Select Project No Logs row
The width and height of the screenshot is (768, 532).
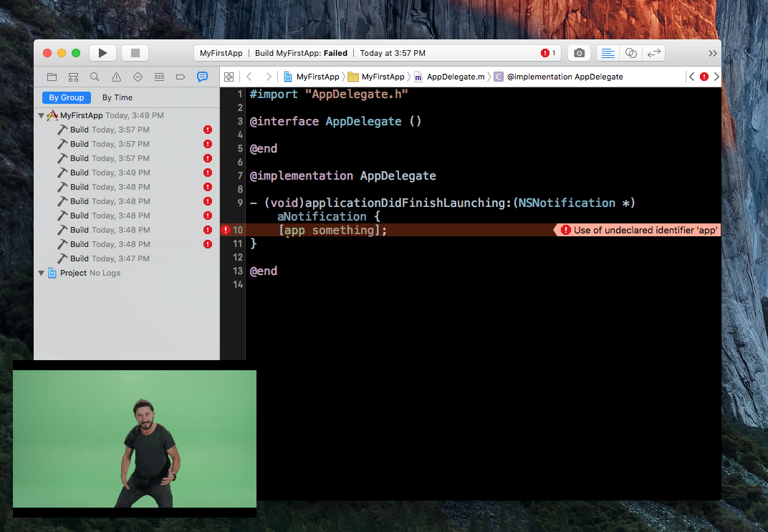pyautogui.click(x=126, y=273)
